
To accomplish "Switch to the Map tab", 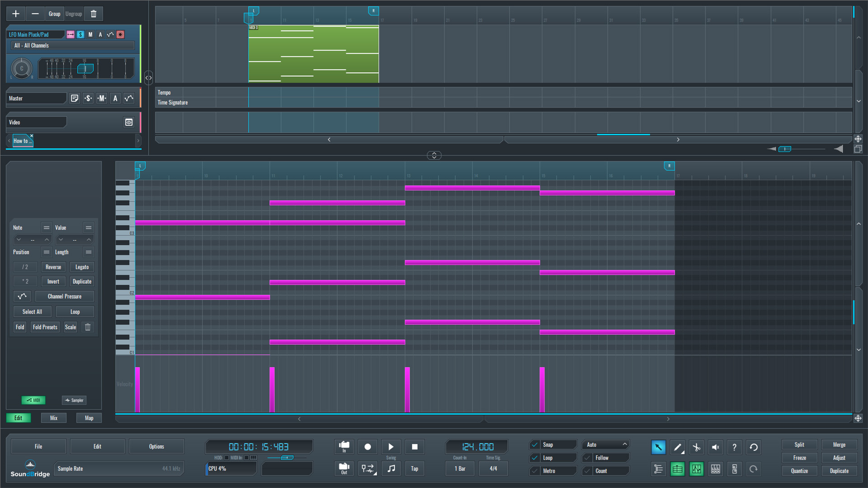I will pyautogui.click(x=89, y=418).
